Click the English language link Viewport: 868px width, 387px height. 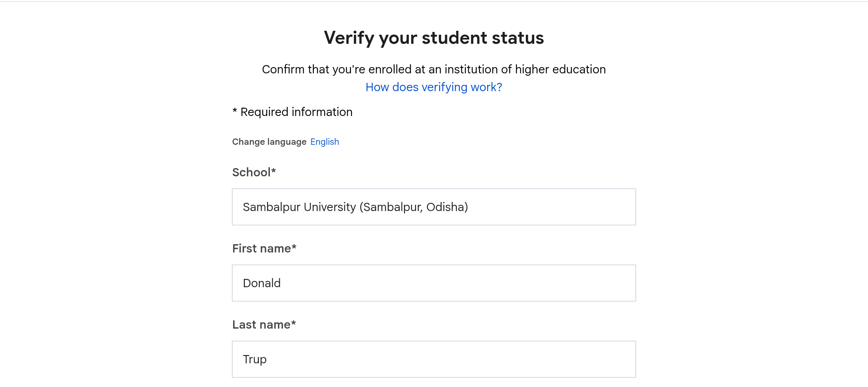pyautogui.click(x=324, y=142)
